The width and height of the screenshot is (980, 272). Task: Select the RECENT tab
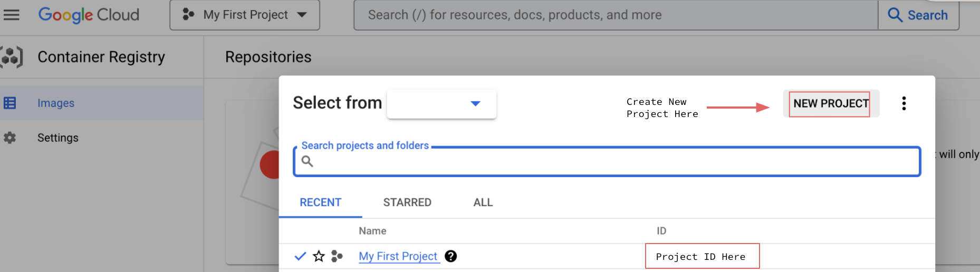click(x=320, y=202)
